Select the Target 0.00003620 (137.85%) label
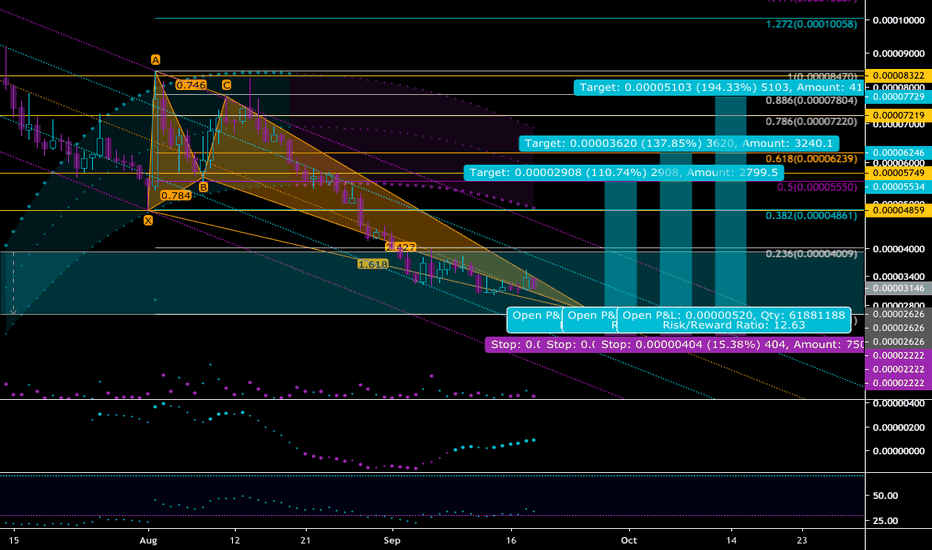Screen dimensions: 932x550 tap(679, 143)
